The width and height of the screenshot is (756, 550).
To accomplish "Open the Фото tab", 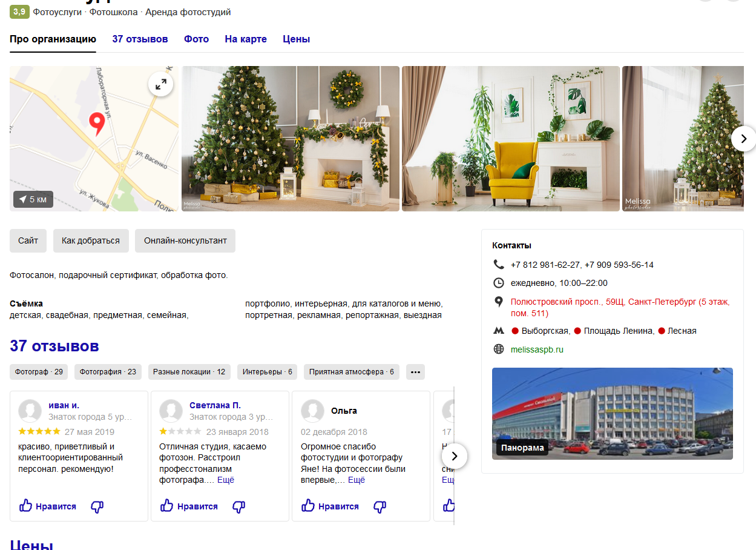I will click(196, 39).
